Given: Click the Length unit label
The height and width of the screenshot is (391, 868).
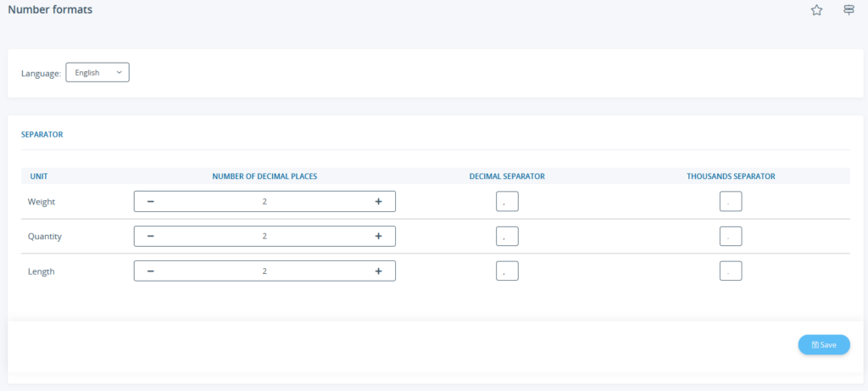Looking at the screenshot, I should [x=41, y=272].
